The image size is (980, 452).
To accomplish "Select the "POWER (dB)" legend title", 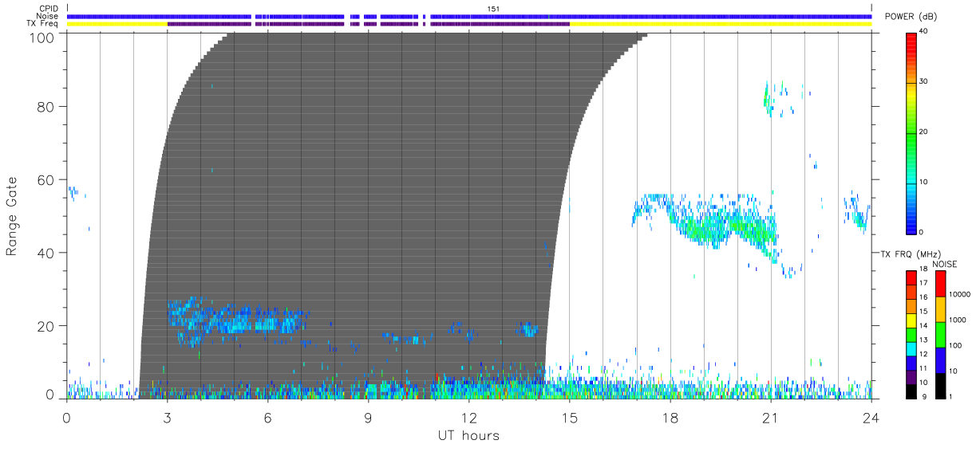I will click(911, 16).
